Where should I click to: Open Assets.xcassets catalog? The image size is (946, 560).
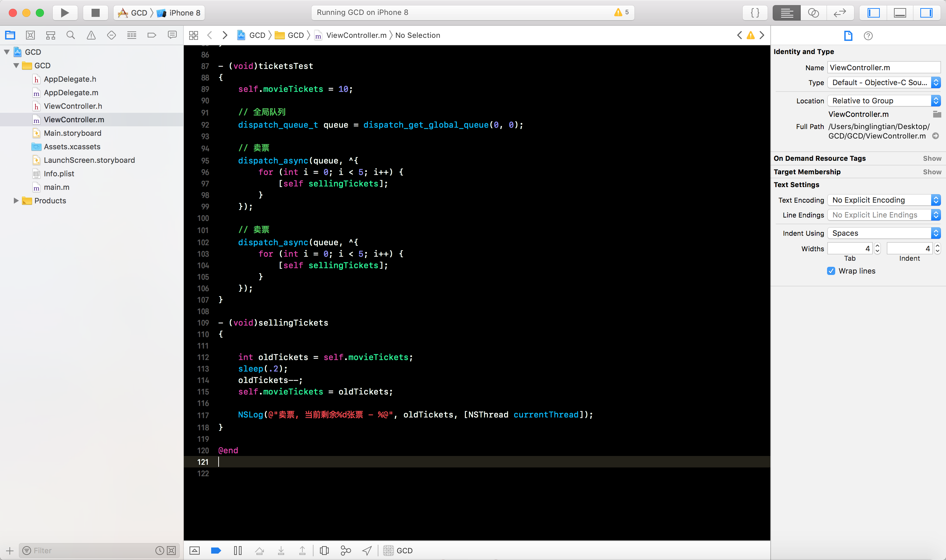(x=72, y=147)
